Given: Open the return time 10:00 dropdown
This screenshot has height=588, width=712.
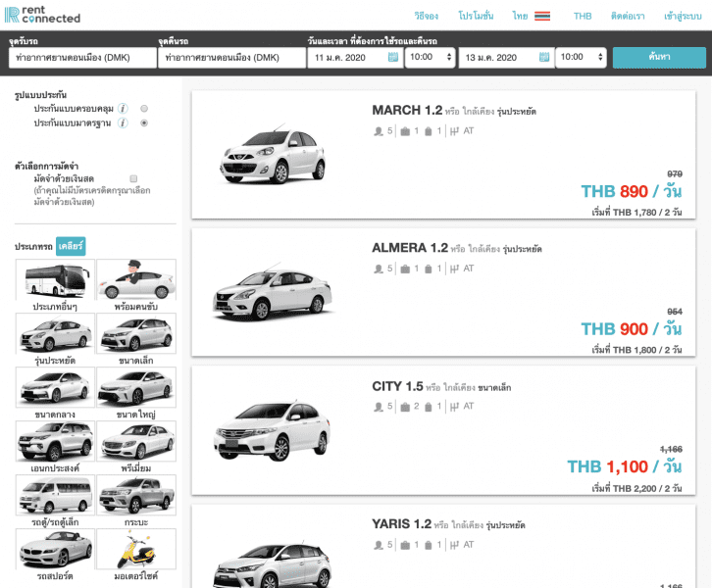Looking at the screenshot, I should 581,57.
